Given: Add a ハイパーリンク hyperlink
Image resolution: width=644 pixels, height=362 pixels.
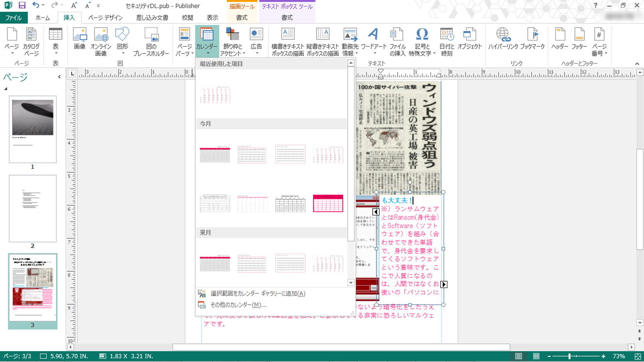Looking at the screenshot, I should tap(503, 39).
